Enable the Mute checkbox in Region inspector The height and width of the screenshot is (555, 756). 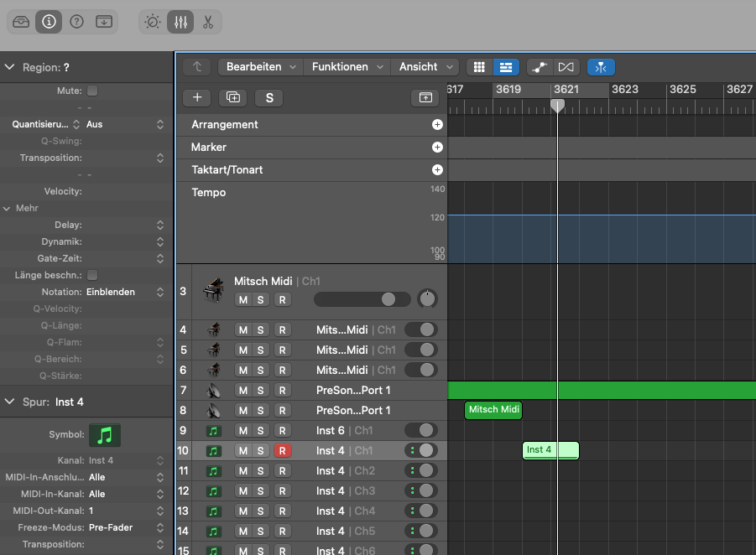click(x=92, y=91)
